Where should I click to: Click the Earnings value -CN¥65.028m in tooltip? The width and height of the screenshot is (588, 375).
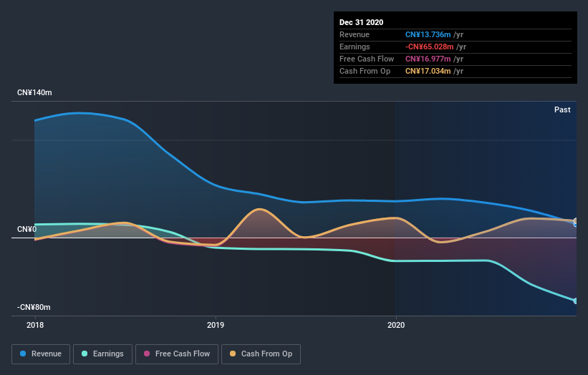pyautogui.click(x=430, y=47)
